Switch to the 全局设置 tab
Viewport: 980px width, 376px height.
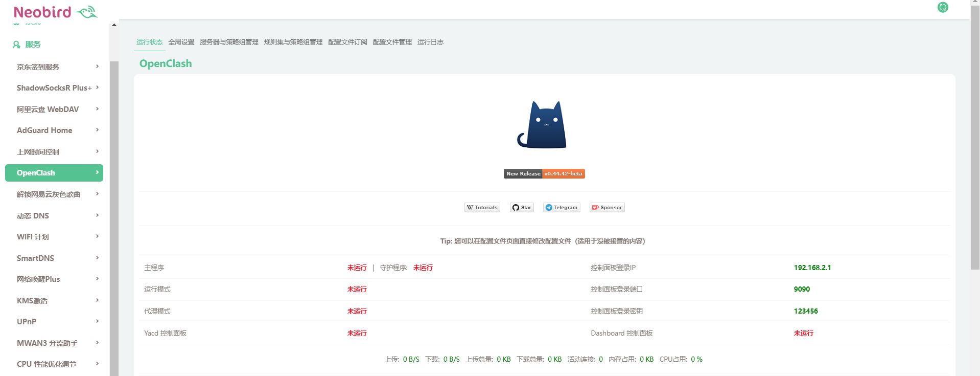click(x=181, y=42)
